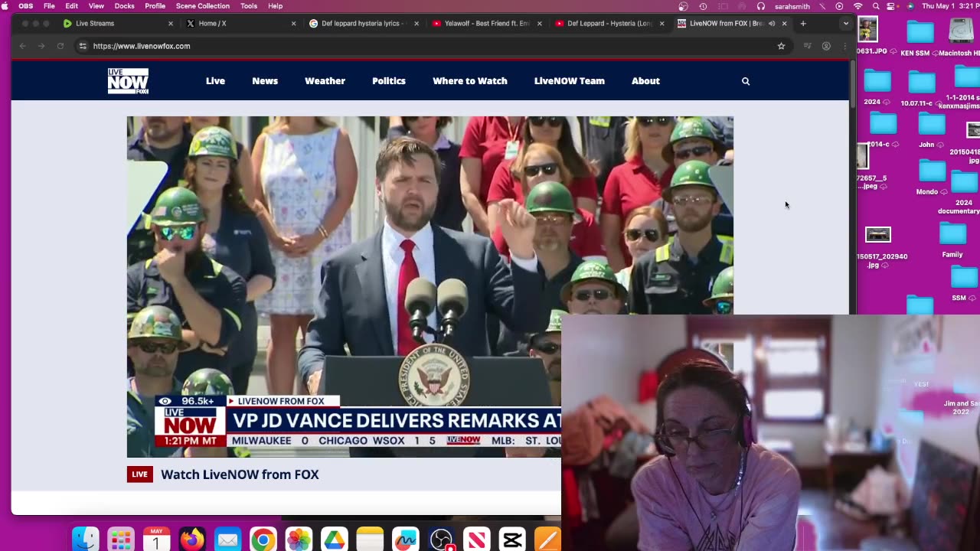Switch to Def leppard hysteria lyrics tab
Screen dimensions: 980x551
click(362, 24)
